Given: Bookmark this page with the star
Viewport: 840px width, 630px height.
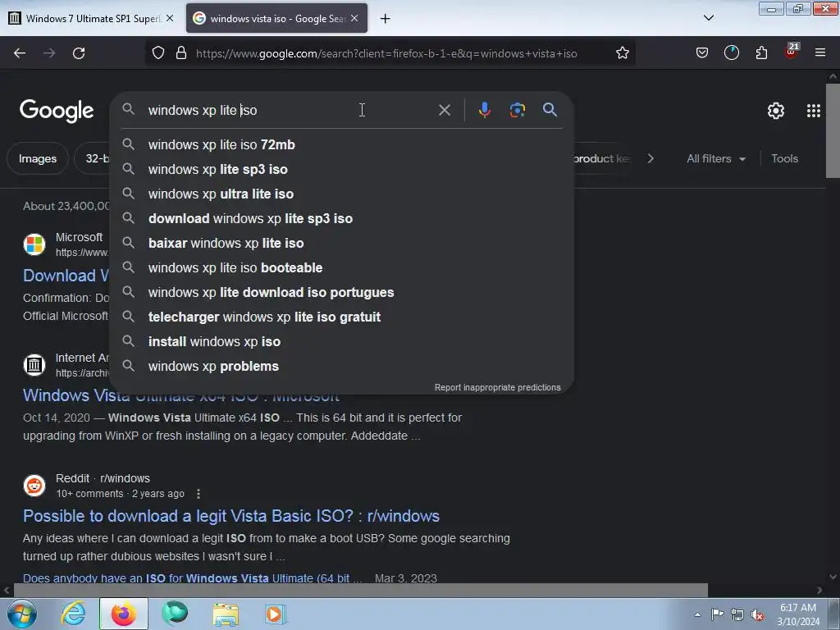Looking at the screenshot, I should point(623,53).
